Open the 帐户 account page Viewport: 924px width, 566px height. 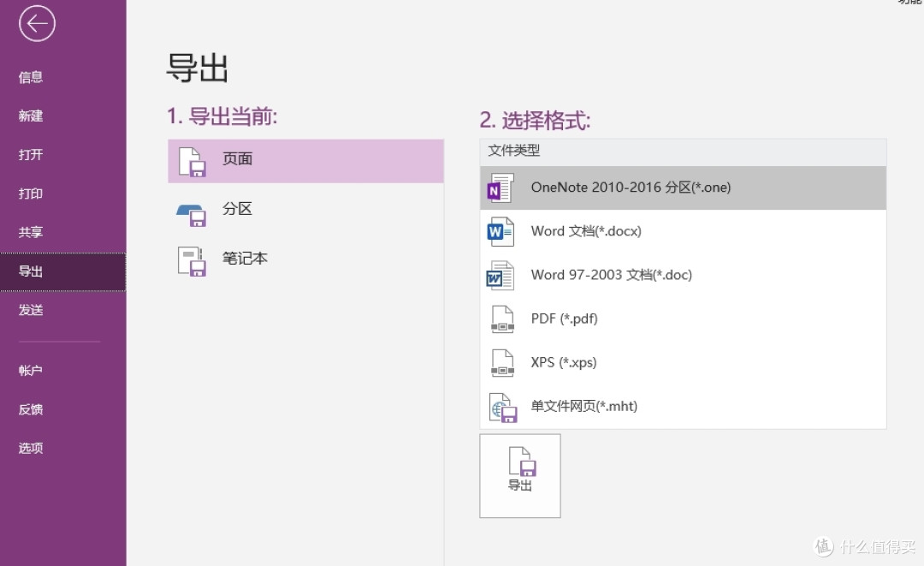30,370
